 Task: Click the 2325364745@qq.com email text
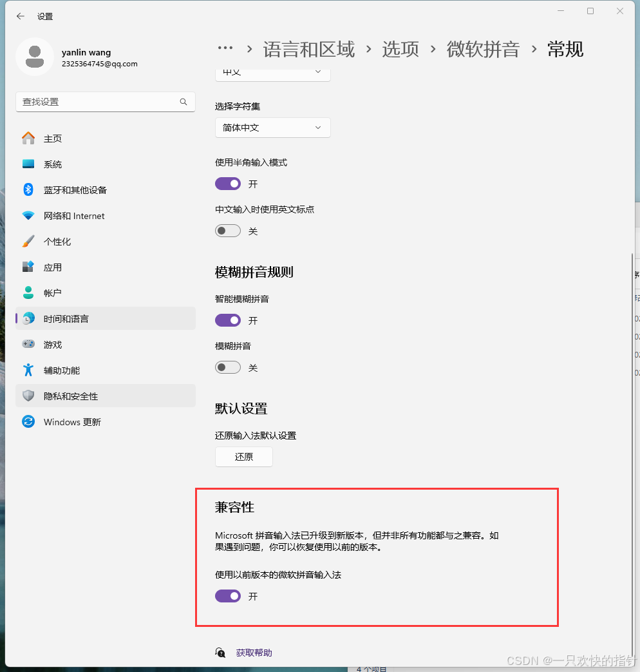[99, 64]
